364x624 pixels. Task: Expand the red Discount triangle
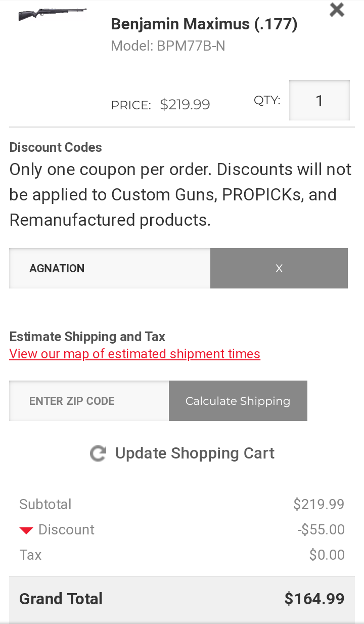(26, 530)
